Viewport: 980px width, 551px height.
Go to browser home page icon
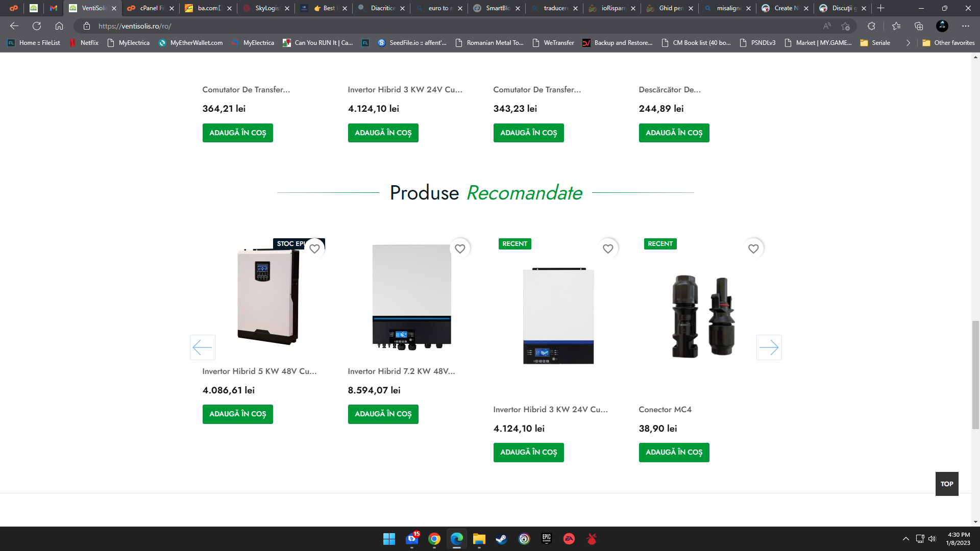click(x=59, y=26)
